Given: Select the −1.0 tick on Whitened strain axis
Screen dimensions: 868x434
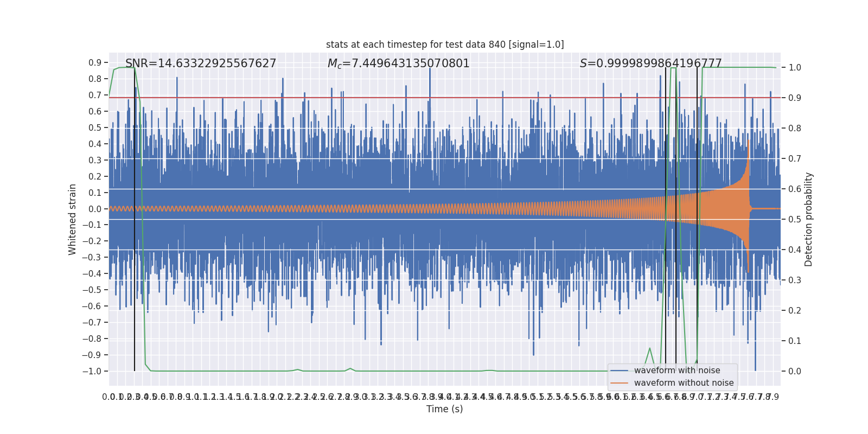Looking at the screenshot, I should tap(92, 371).
